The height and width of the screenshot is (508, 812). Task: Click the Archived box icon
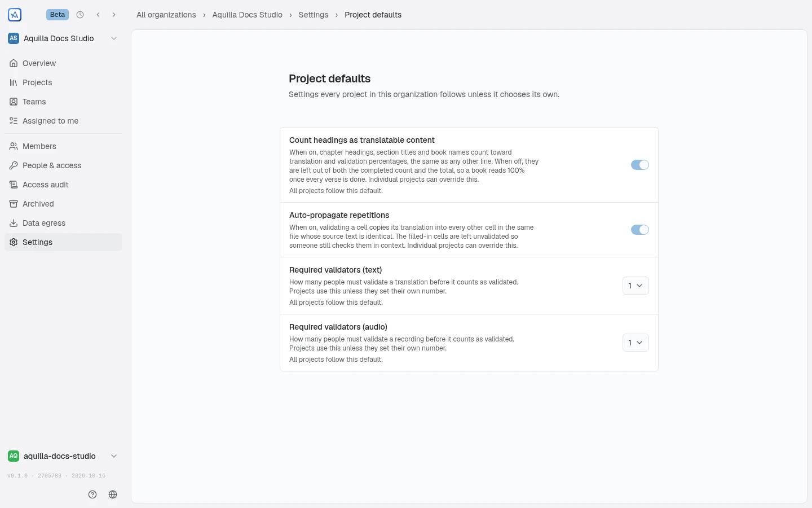coord(14,204)
